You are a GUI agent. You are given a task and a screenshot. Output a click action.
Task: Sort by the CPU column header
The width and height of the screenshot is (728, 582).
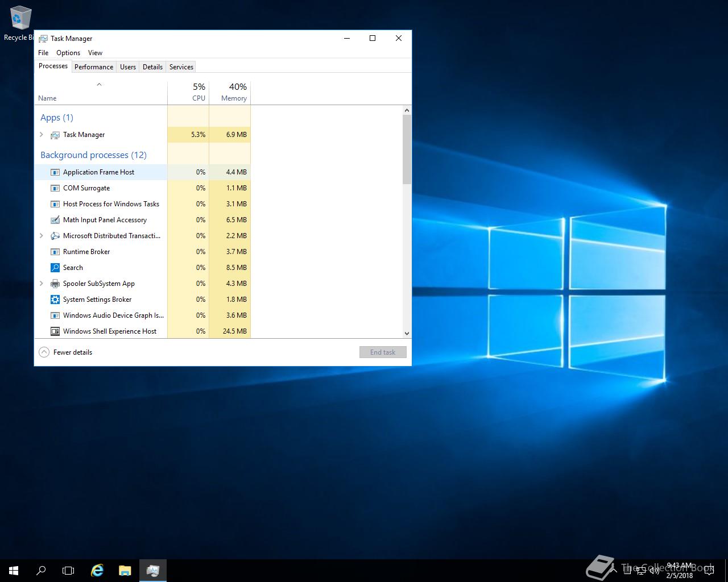pos(188,93)
